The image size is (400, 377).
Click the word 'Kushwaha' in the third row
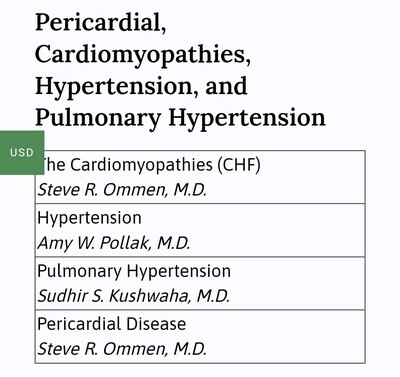[151, 296]
